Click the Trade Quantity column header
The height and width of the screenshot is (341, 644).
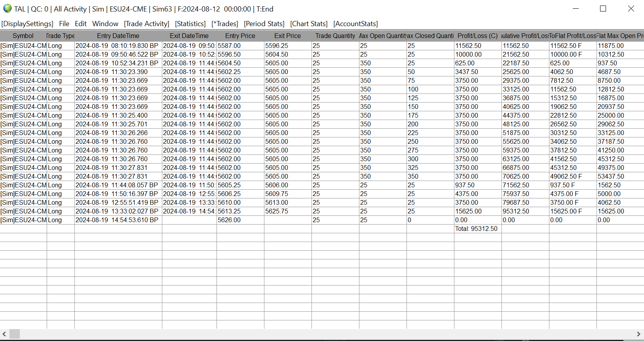pyautogui.click(x=335, y=36)
